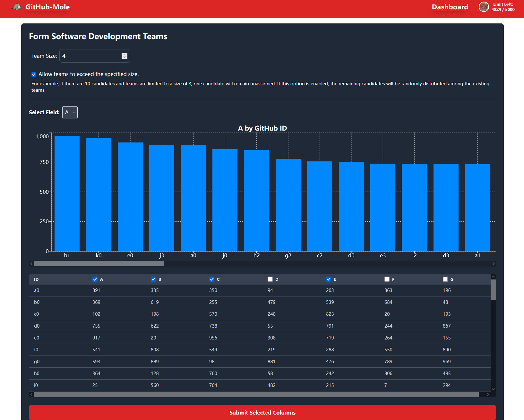Image resolution: width=524 pixels, height=420 pixels.
Task: Click the table scrollbar down arrow
Action: tap(493, 388)
